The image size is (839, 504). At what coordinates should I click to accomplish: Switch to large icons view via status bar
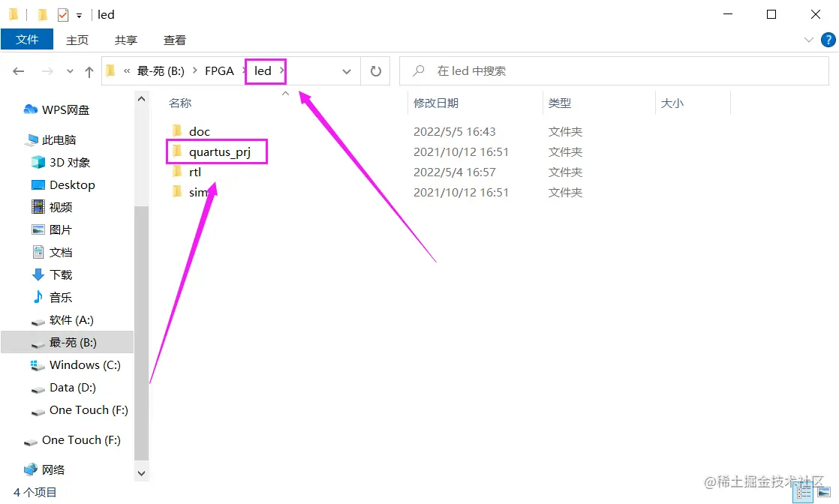pos(824,493)
